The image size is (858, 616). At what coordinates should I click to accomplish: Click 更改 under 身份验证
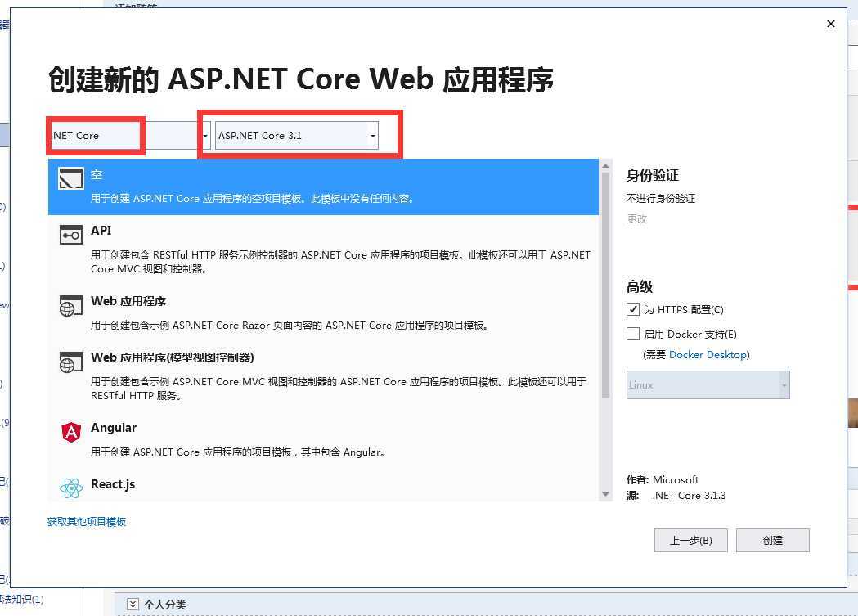tap(637, 218)
